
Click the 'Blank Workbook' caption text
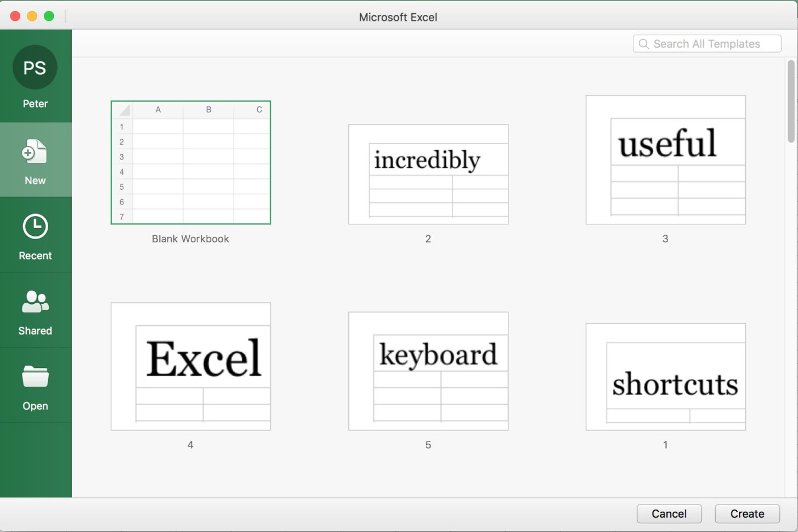190,239
